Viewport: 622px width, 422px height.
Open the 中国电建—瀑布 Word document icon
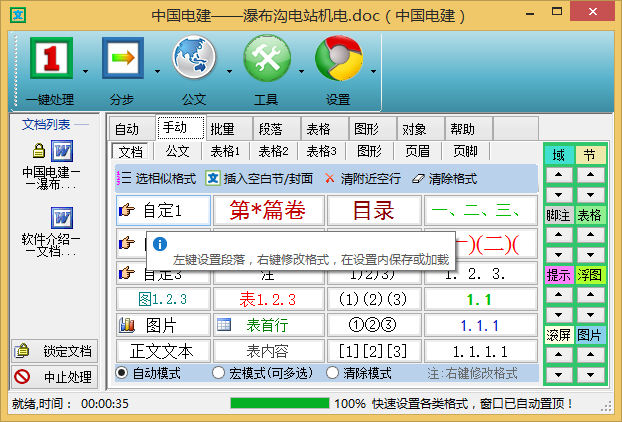62,151
